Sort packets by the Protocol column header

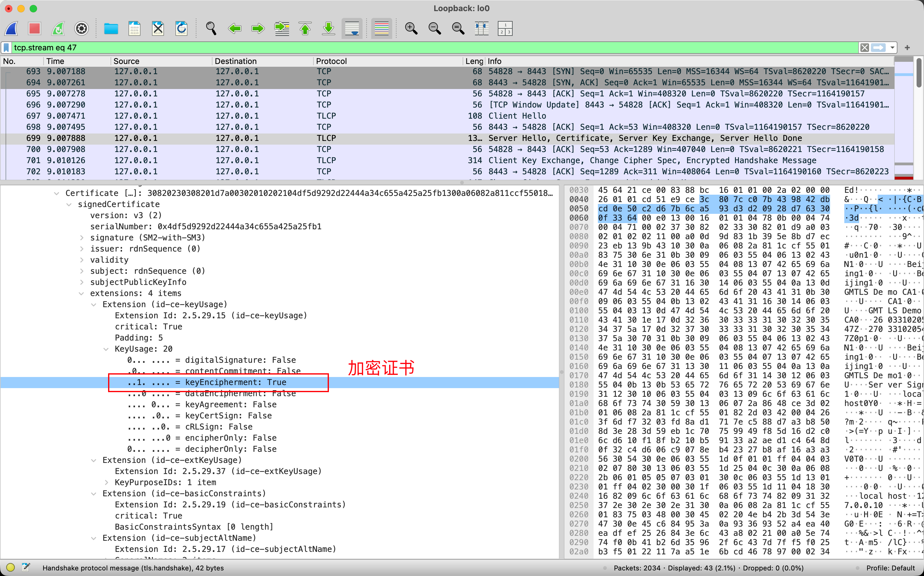pos(331,61)
